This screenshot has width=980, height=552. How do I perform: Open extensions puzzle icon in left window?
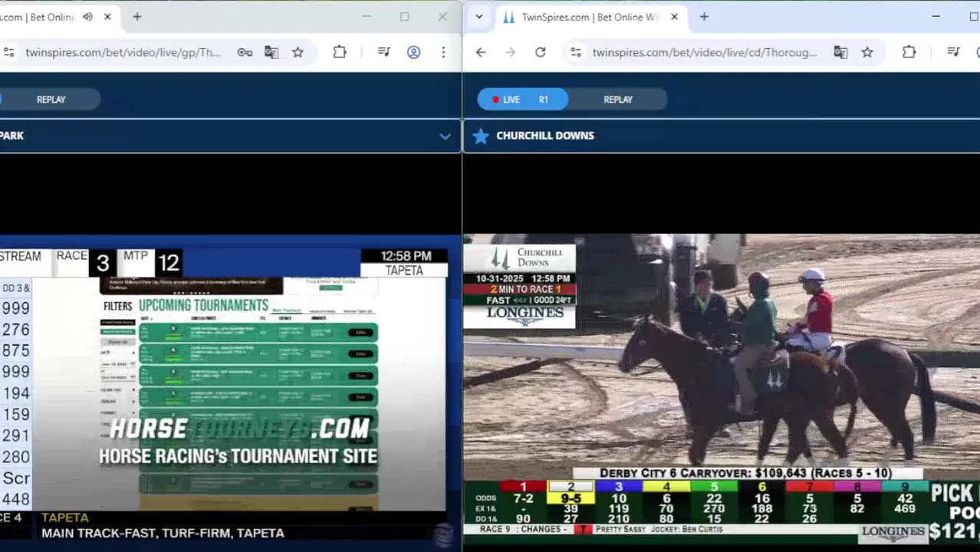[340, 52]
